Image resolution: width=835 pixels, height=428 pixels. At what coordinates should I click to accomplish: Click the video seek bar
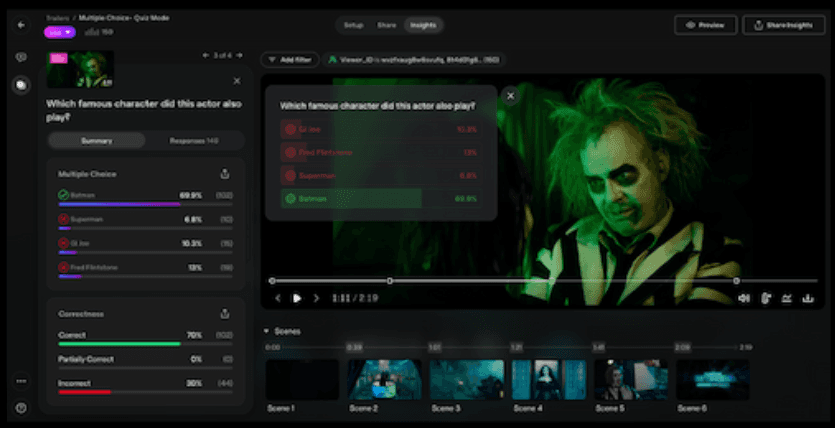(x=543, y=281)
